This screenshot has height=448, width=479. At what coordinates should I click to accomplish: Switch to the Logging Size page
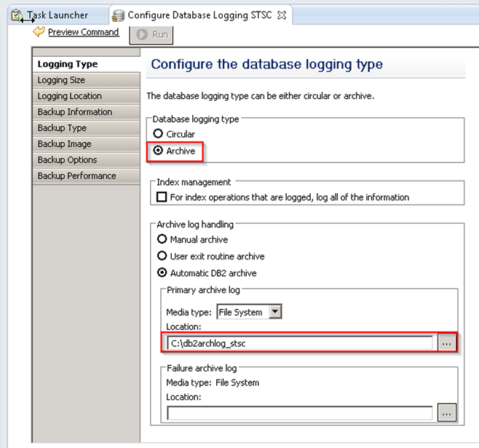point(62,80)
